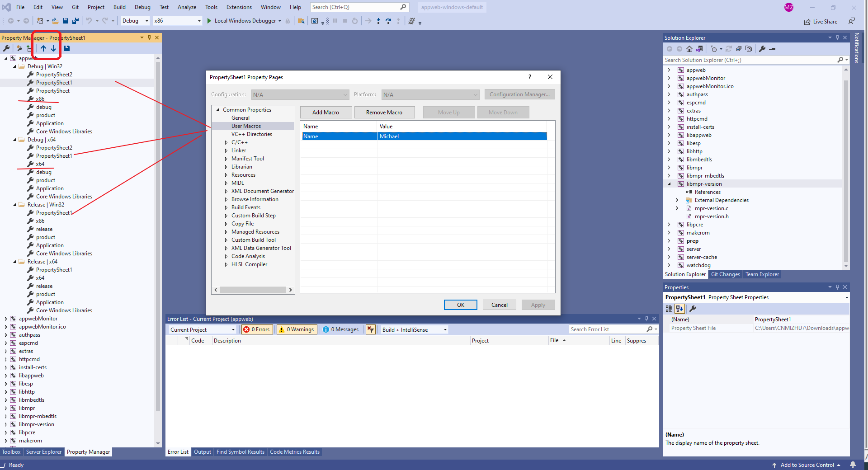
Task: Switch to Server Explorer tab
Action: click(x=43, y=452)
